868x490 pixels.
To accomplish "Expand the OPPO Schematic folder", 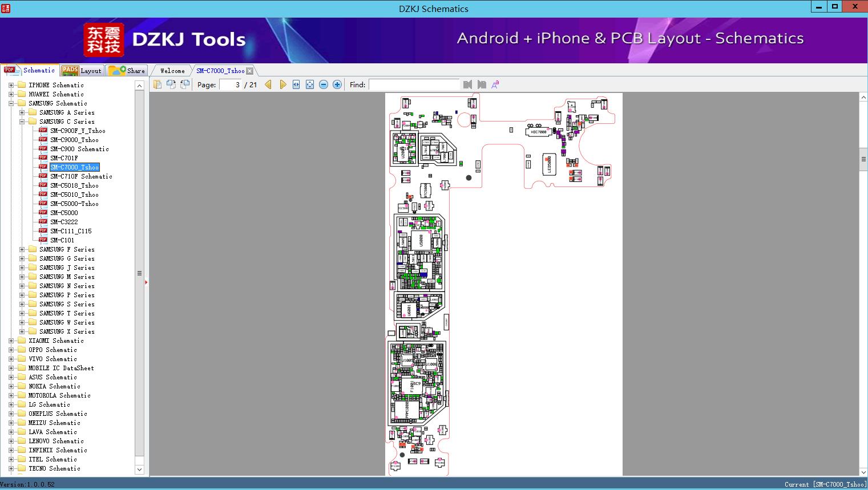I will coord(11,350).
